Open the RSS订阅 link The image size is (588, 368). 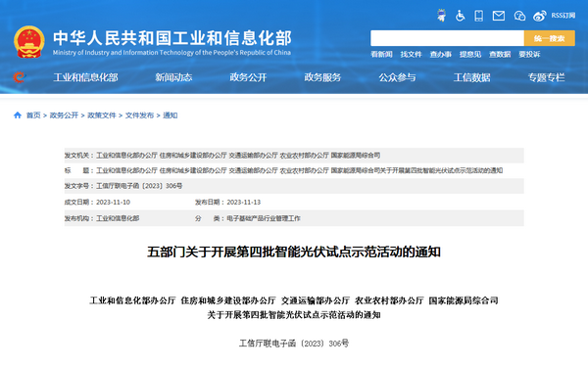pyautogui.click(x=563, y=16)
